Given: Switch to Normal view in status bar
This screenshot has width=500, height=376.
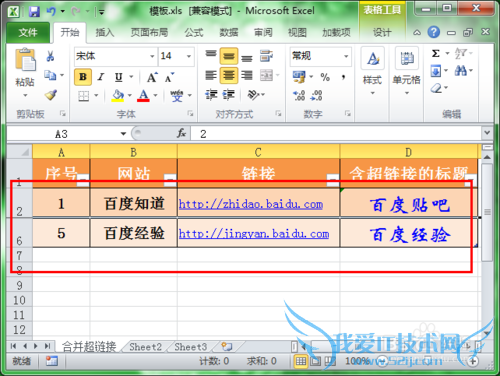Looking at the screenshot, I should (301, 361).
